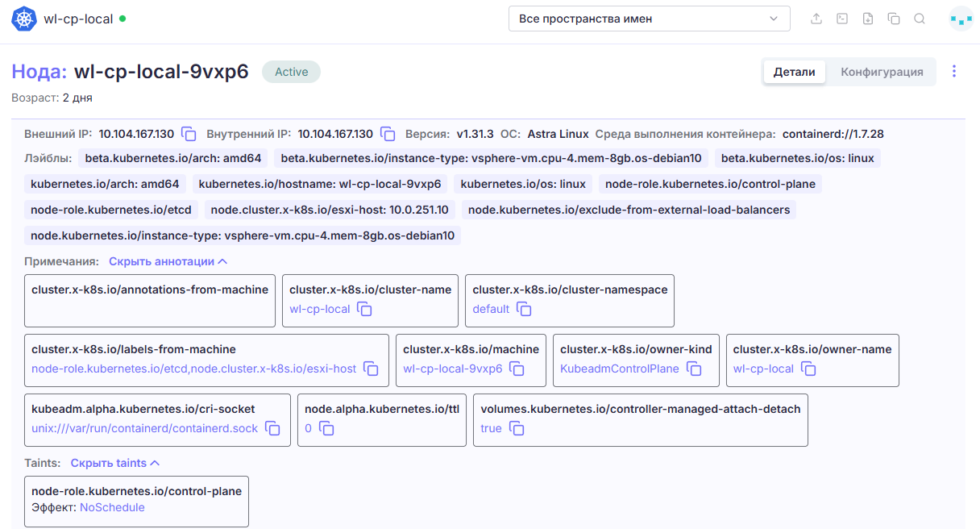Image resolution: width=980 pixels, height=529 pixels.
Task: Click the control-plane taint key text
Action: [136, 491]
